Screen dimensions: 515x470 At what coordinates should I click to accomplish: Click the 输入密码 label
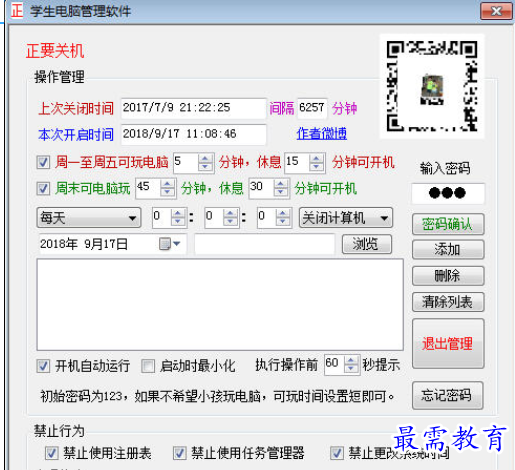(x=445, y=168)
